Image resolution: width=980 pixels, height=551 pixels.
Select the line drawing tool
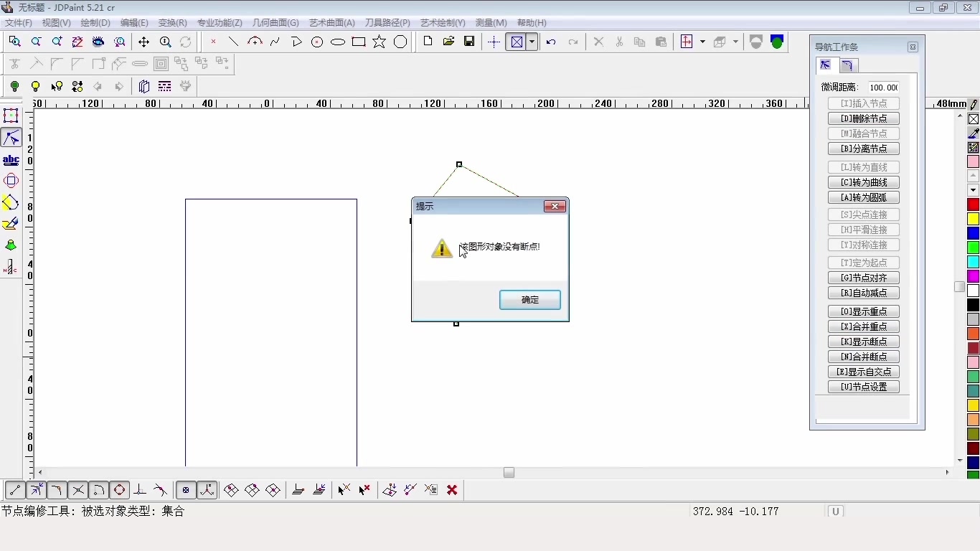233,42
